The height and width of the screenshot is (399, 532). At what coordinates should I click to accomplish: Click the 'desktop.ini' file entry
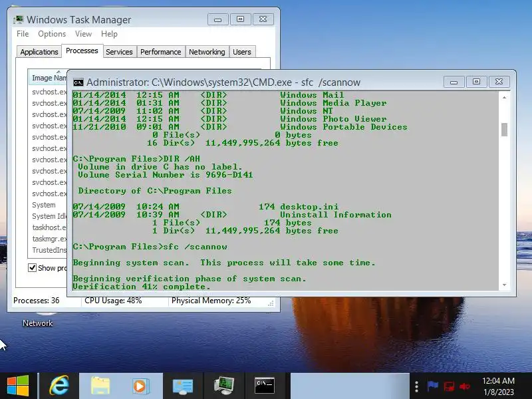(309, 207)
